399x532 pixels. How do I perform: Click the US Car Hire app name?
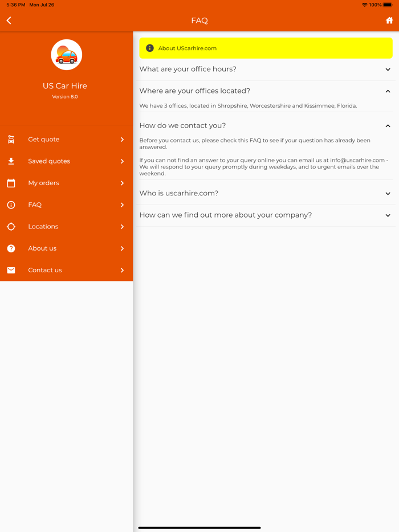[x=65, y=86]
